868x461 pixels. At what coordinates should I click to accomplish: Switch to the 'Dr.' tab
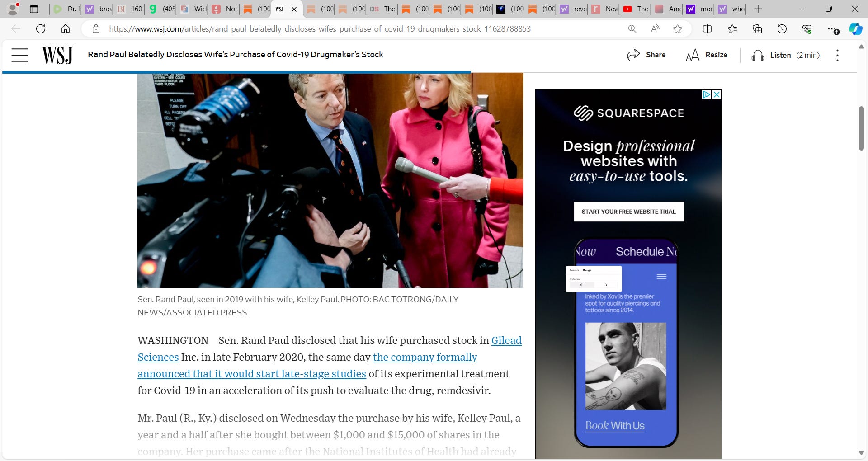click(66, 9)
